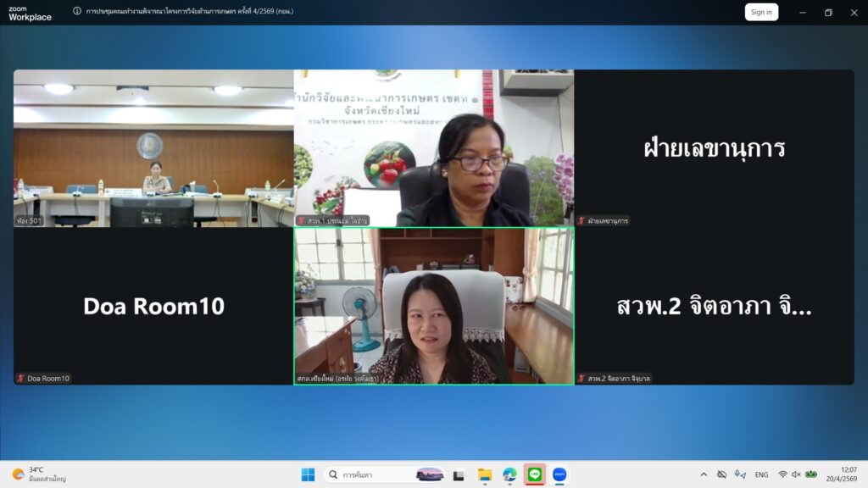The height and width of the screenshot is (488, 868).
Task: Click the meeting info icon in title bar
Action: [x=77, y=12]
